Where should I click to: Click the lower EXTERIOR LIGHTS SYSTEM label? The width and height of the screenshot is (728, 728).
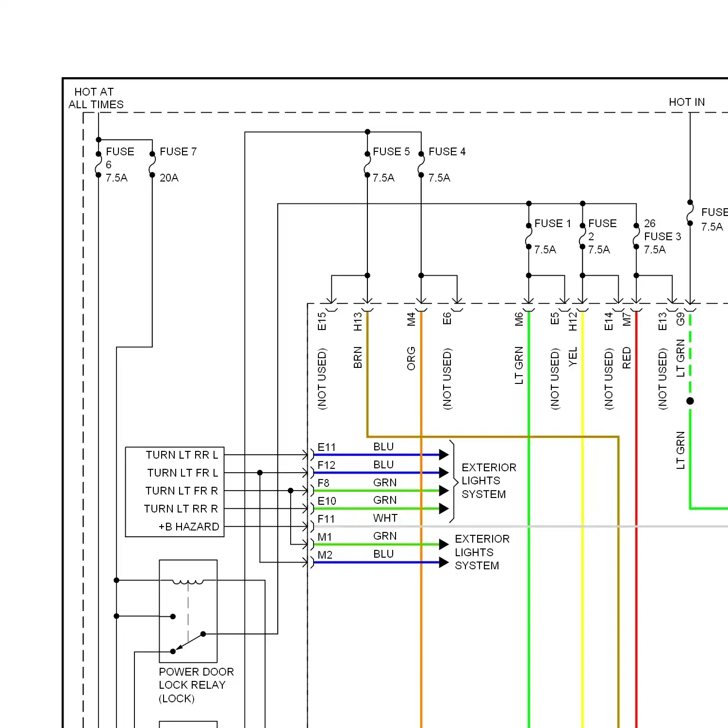pos(482,552)
